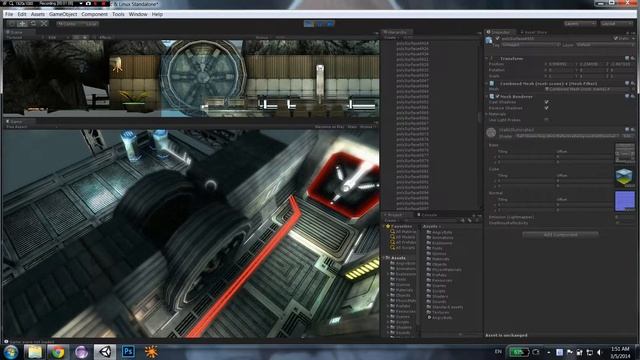Screen dimensions: 640x360
Task: Open the Assets menu
Action: pyautogui.click(x=38, y=14)
